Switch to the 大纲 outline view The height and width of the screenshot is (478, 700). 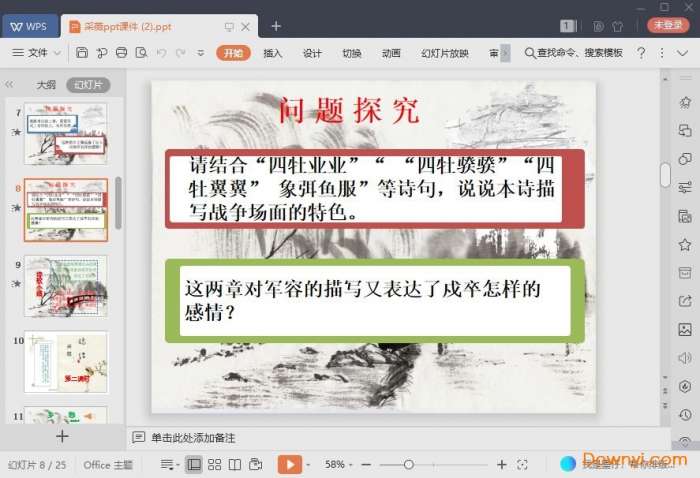pyautogui.click(x=46, y=84)
